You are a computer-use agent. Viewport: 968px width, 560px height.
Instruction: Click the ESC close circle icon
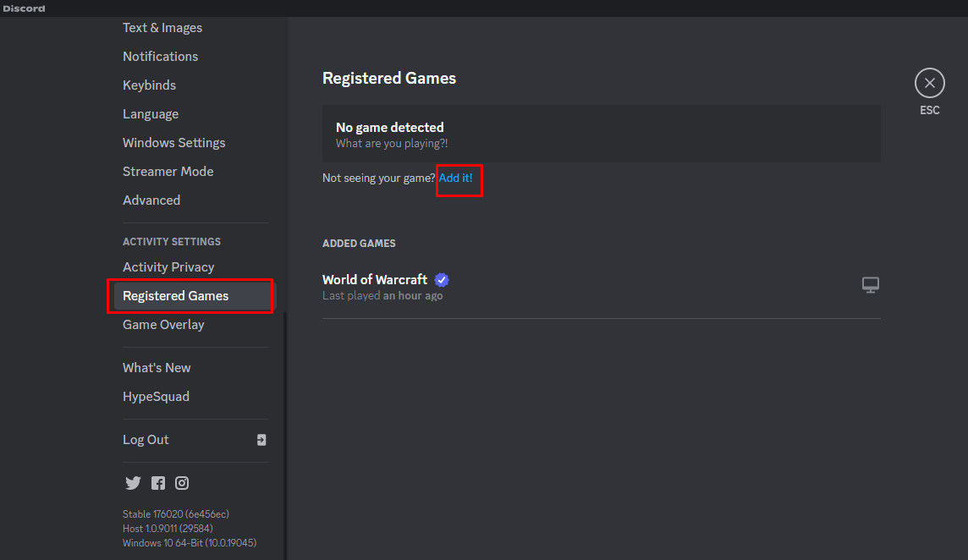point(929,83)
